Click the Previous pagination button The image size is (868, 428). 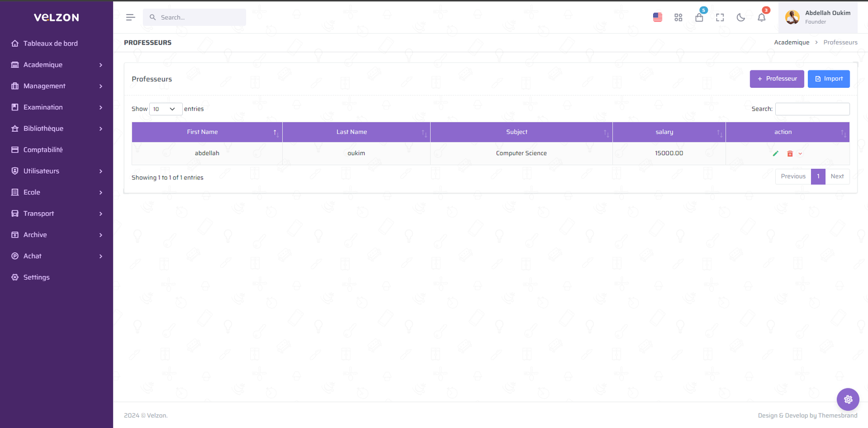coord(793,176)
